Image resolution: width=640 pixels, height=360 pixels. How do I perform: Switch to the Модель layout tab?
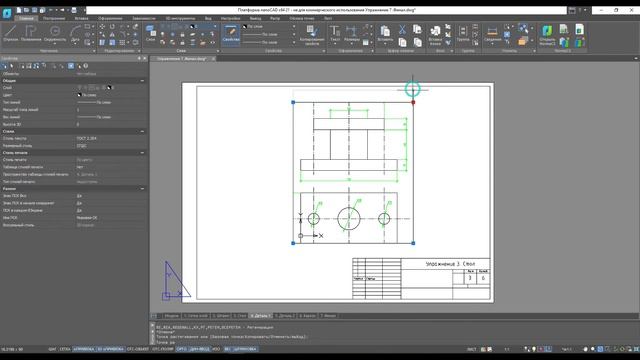click(171, 316)
